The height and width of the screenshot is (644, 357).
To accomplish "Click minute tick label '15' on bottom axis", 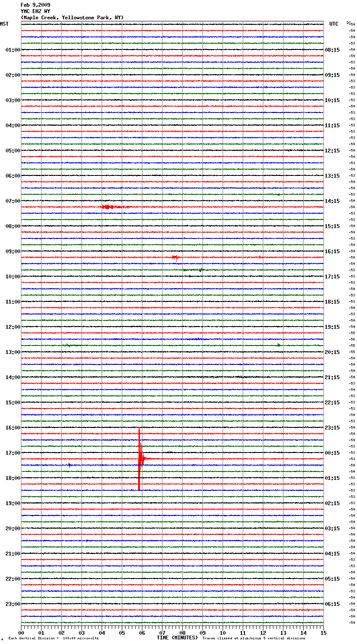I will tap(323, 633).
